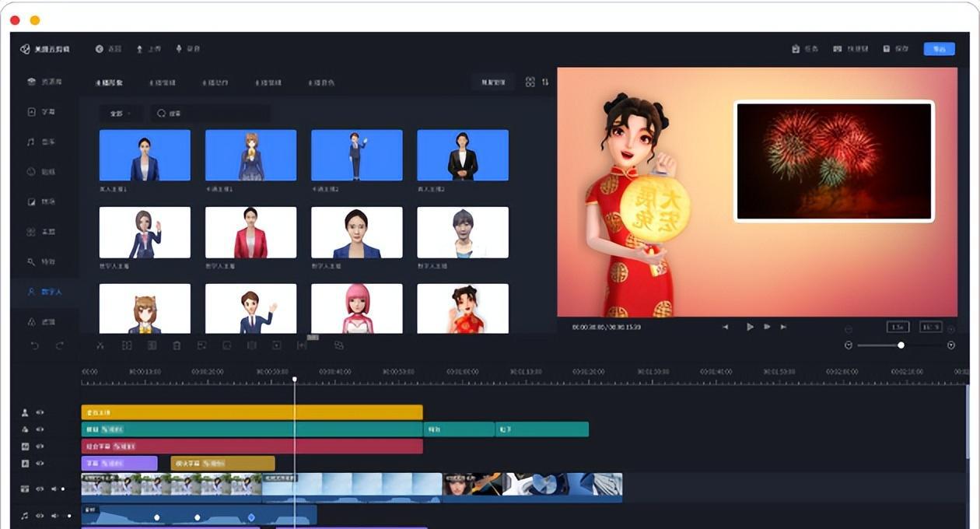980x529 pixels.
Task: Click the white playhead marker on the timeline ruler
Action: [294, 379]
